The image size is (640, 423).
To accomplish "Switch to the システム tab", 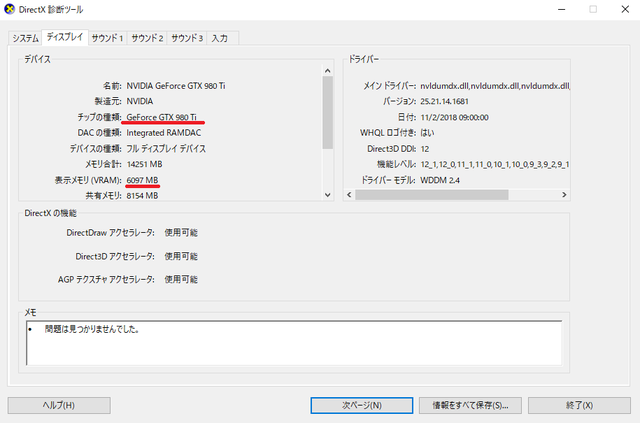I will point(25,38).
